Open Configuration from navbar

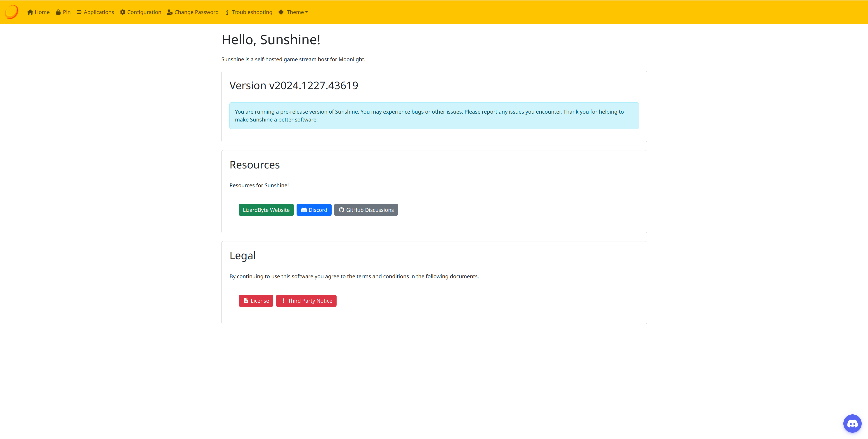point(144,12)
